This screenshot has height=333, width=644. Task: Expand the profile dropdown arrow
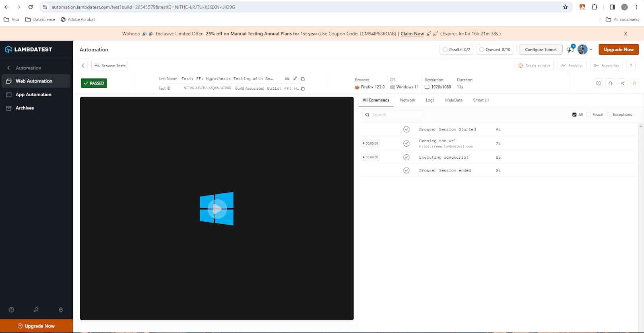[x=591, y=50]
